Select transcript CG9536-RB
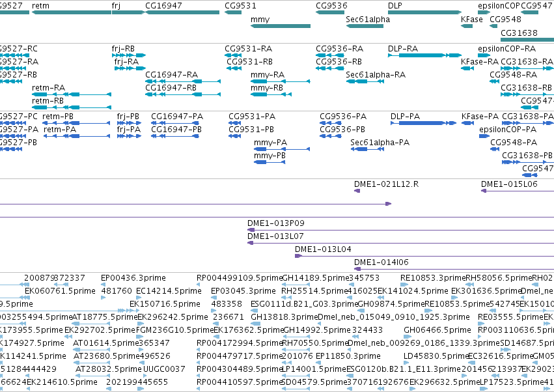This screenshot has height=392, width=554. click(329, 68)
